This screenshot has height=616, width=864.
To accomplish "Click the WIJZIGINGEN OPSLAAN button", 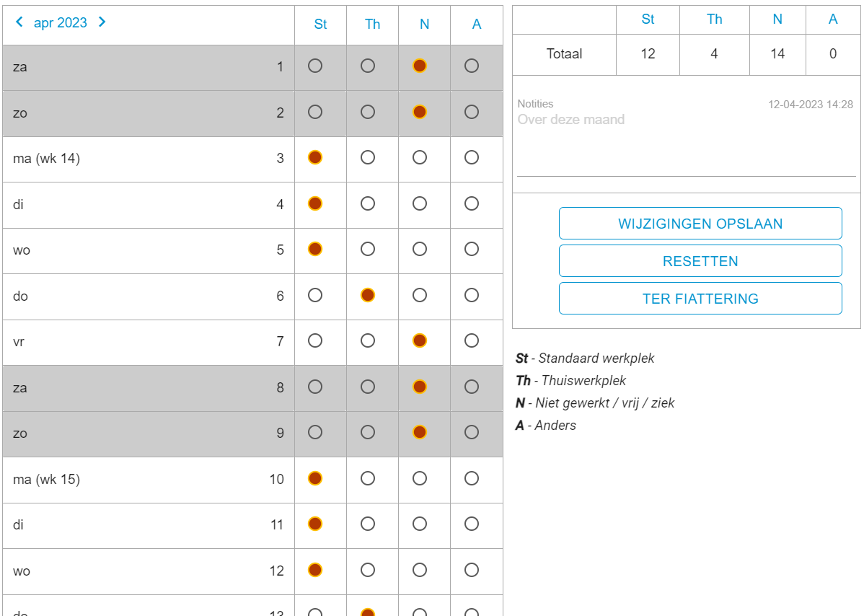I will pyautogui.click(x=700, y=224).
